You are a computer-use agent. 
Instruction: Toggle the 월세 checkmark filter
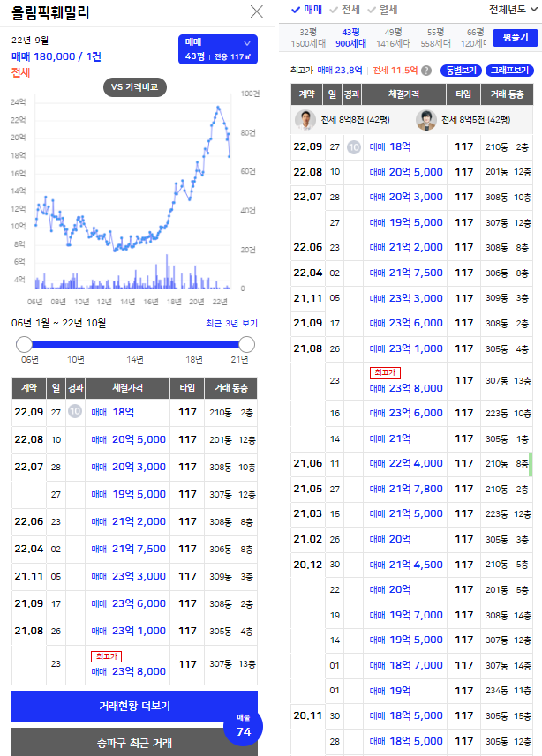point(382,10)
